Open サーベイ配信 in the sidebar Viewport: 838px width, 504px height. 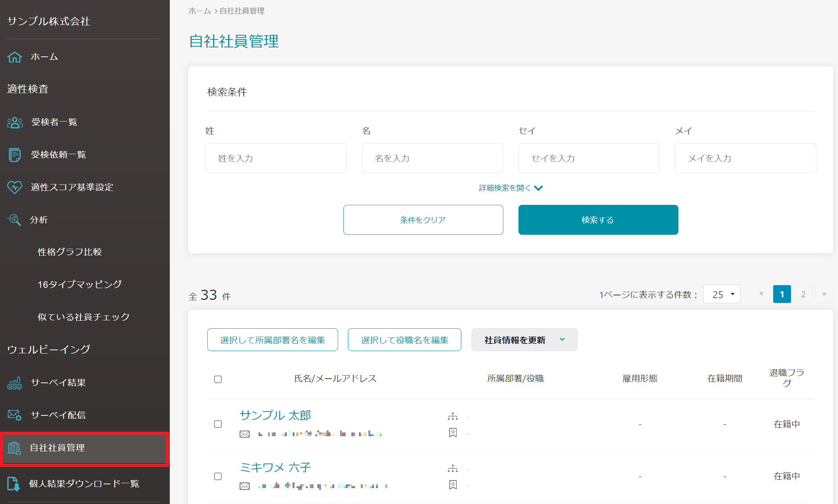pos(58,415)
